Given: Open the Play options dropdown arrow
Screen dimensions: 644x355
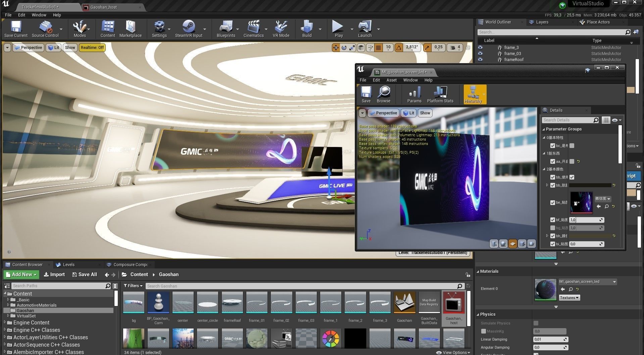Looking at the screenshot, I should [352, 29].
